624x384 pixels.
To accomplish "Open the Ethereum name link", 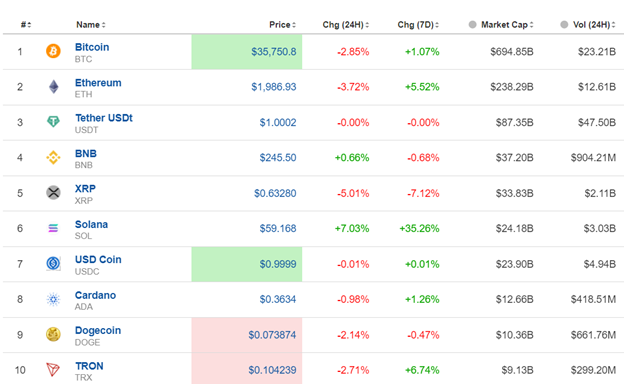I will (98, 83).
